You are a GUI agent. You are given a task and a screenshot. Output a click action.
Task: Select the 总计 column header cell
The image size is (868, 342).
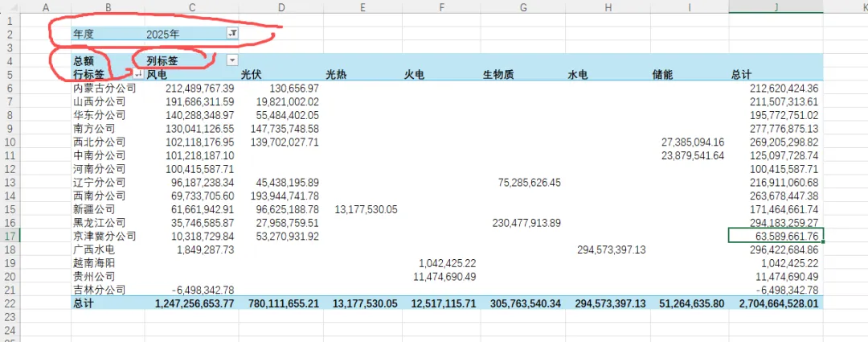pos(741,74)
